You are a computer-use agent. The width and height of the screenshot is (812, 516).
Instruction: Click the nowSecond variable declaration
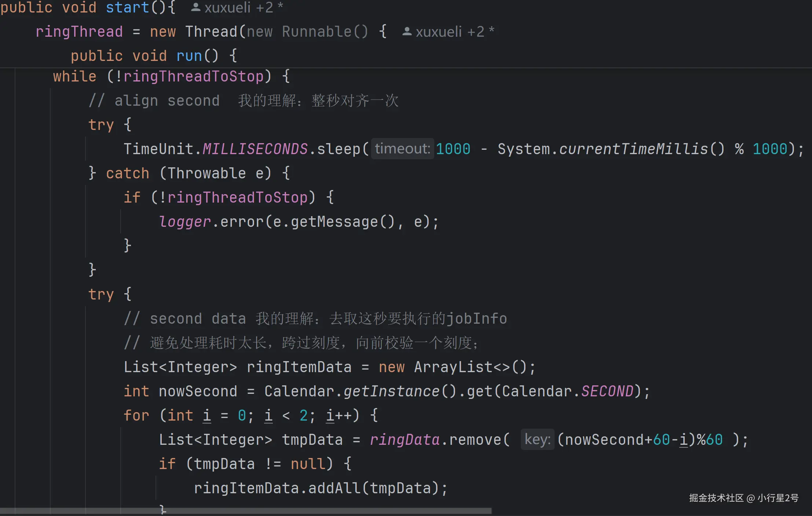click(x=198, y=391)
